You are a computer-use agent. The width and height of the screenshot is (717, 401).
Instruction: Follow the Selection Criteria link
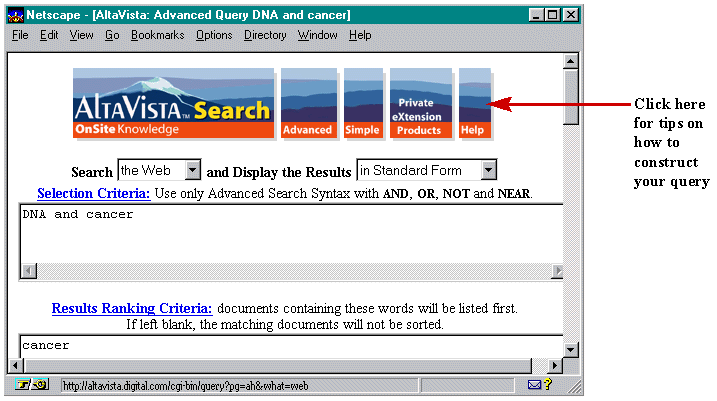coord(94,193)
